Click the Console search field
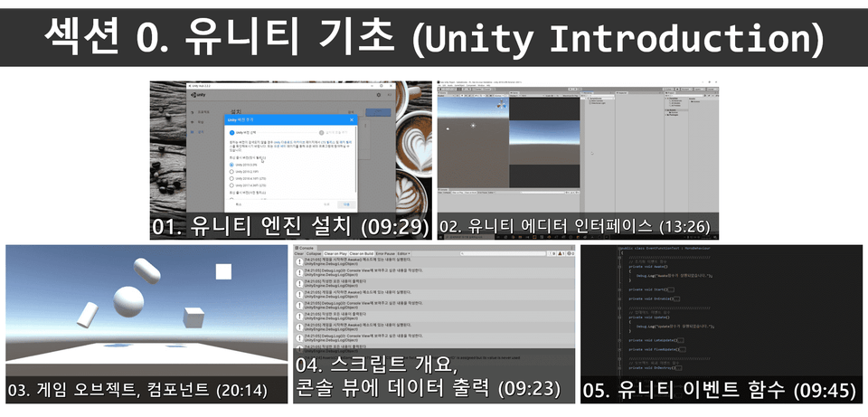 pyautogui.click(x=503, y=253)
